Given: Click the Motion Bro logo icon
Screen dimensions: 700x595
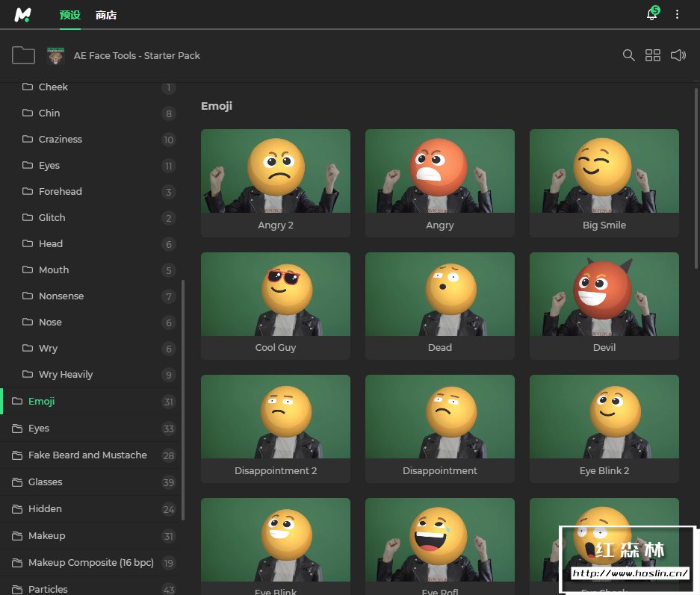Looking at the screenshot, I should click(x=22, y=15).
